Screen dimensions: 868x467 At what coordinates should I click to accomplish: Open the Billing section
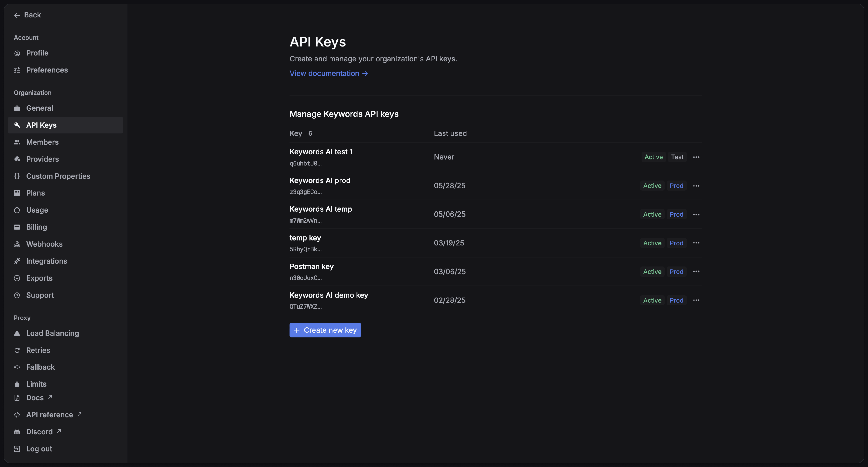65,227
